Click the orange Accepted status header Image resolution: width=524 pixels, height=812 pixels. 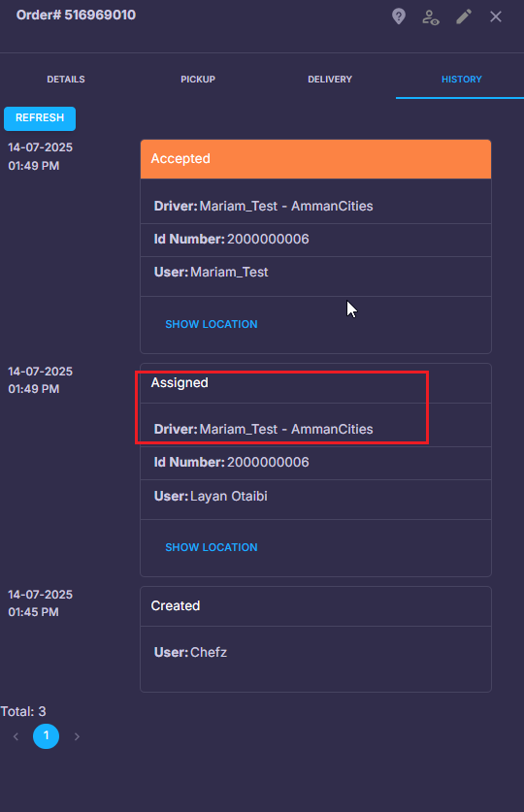pos(315,159)
